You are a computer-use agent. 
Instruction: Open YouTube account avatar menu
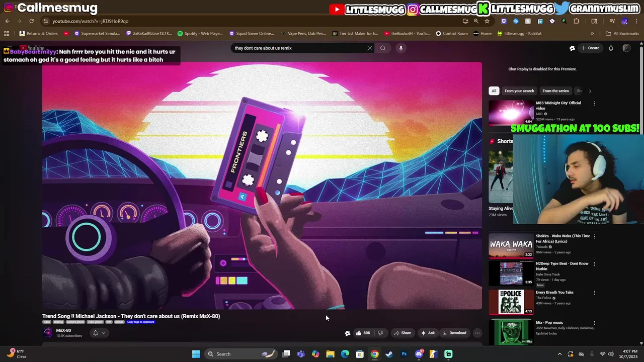click(x=626, y=48)
